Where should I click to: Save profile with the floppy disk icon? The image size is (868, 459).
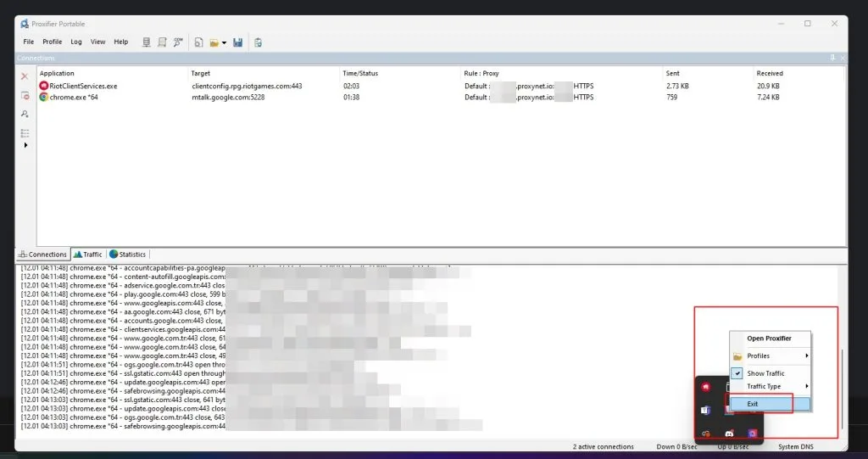[237, 42]
